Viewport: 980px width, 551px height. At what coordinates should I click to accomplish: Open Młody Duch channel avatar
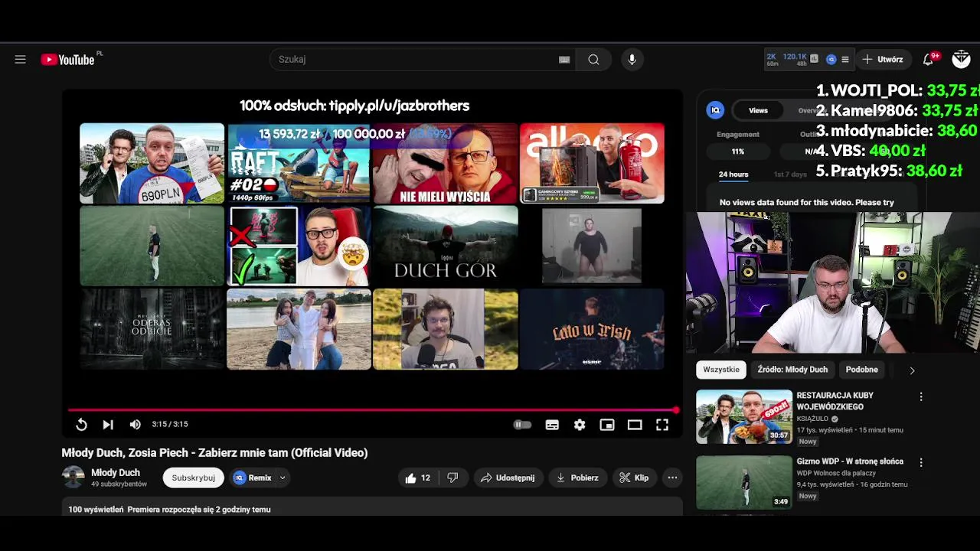[73, 478]
